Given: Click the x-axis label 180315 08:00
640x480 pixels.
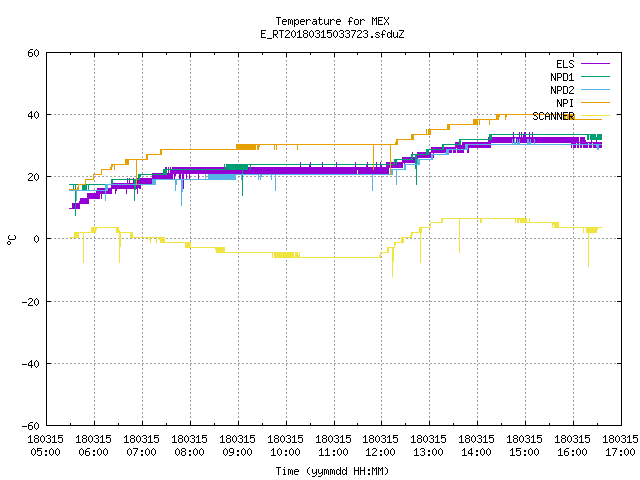Looking at the screenshot, I should pos(189,446).
